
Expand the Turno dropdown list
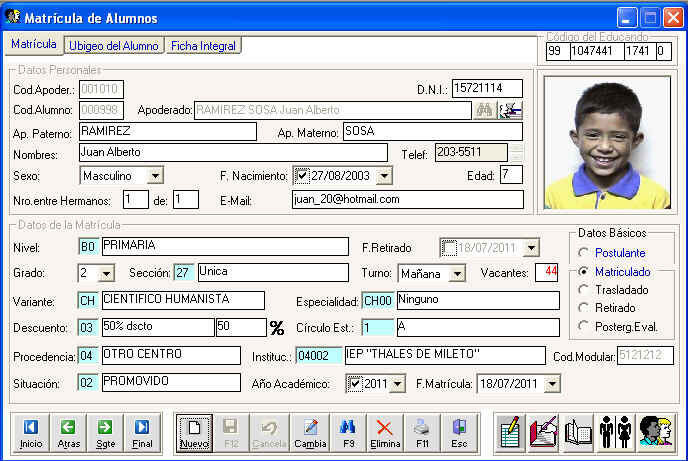pos(457,273)
